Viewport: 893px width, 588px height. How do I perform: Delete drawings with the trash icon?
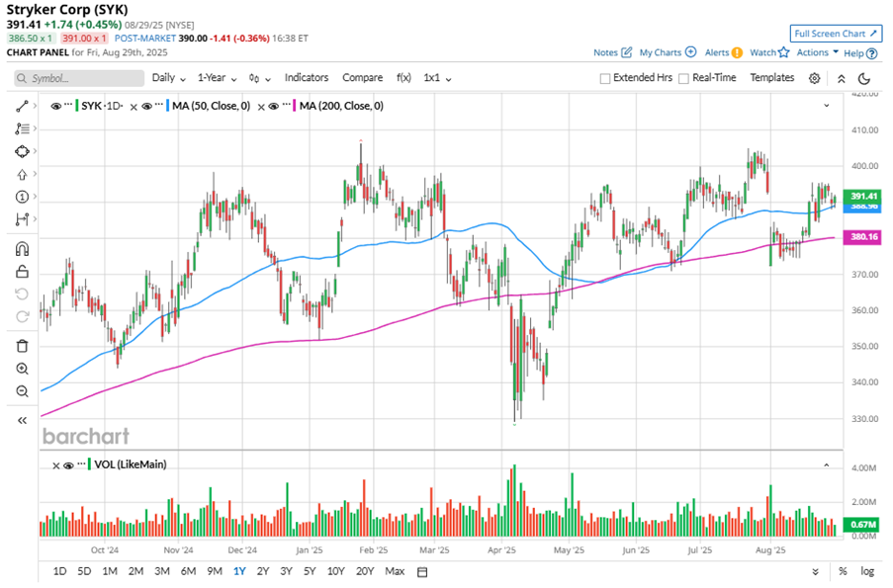[x=22, y=346]
